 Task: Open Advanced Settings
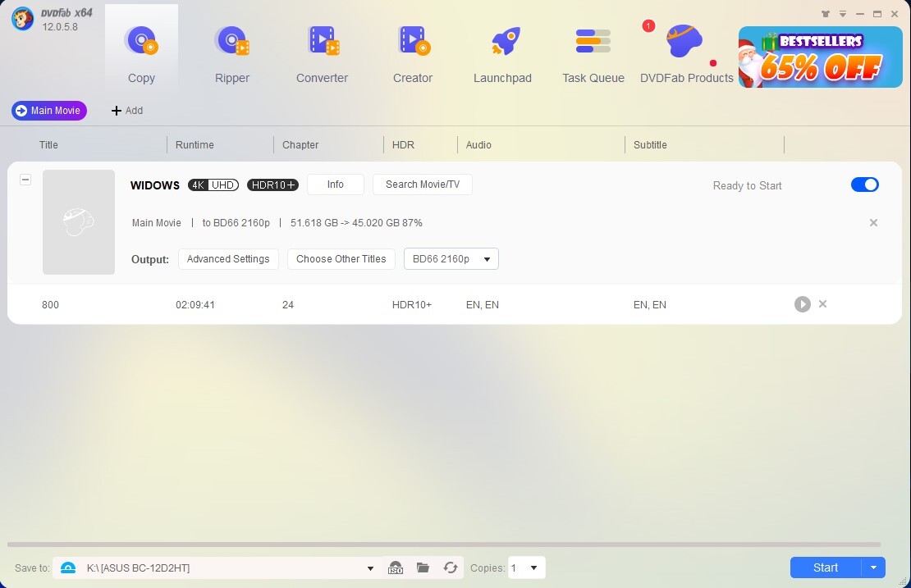(x=228, y=259)
